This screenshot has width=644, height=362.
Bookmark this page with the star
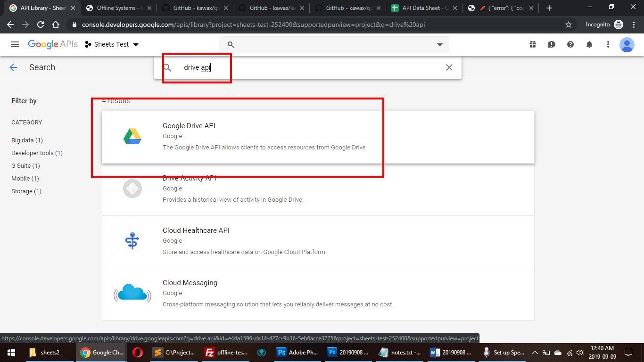coord(569,25)
